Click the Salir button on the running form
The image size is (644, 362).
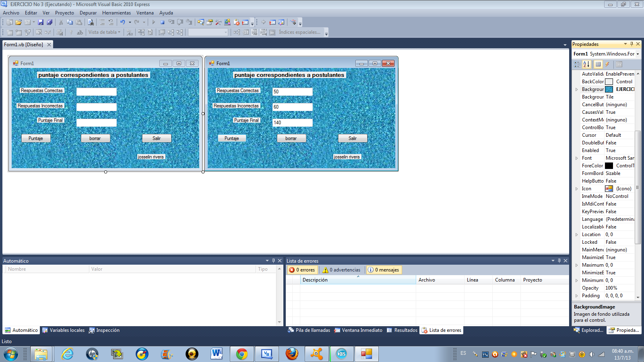click(x=352, y=138)
